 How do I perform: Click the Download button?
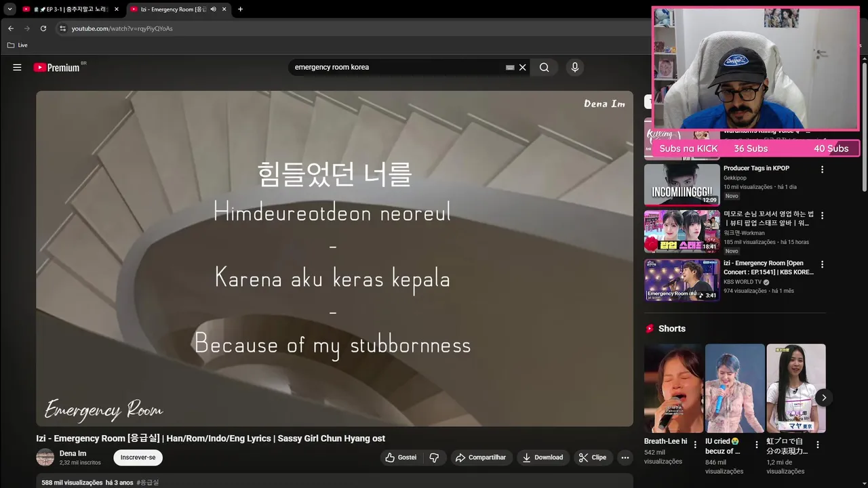click(542, 457)
